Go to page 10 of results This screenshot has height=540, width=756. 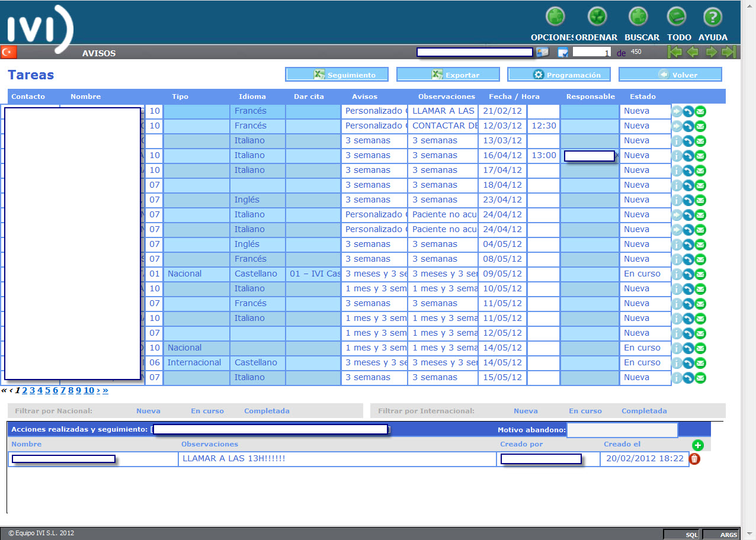coord(89,390)
